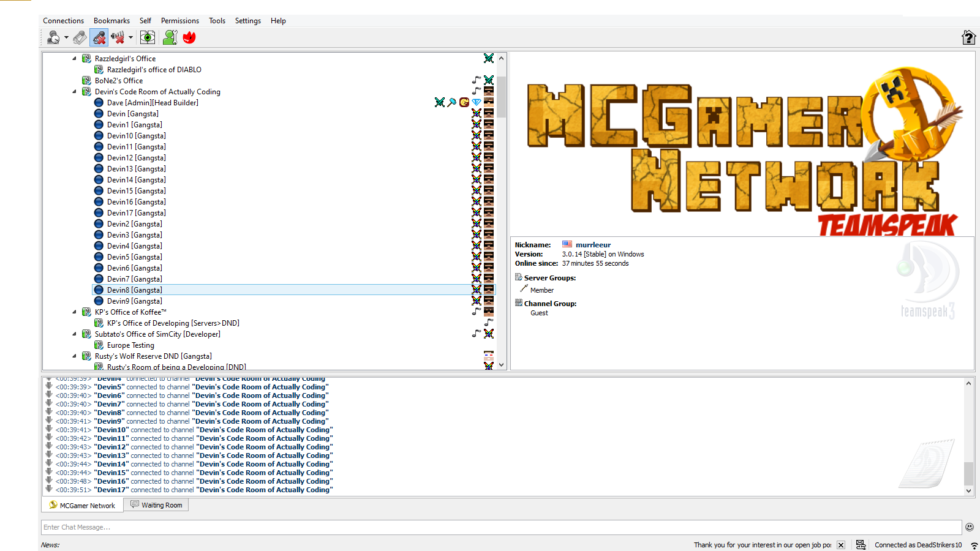Click the grayed microphone activation toolbar icon
Screen dimensions: 980x551
[x=80, y=37]
